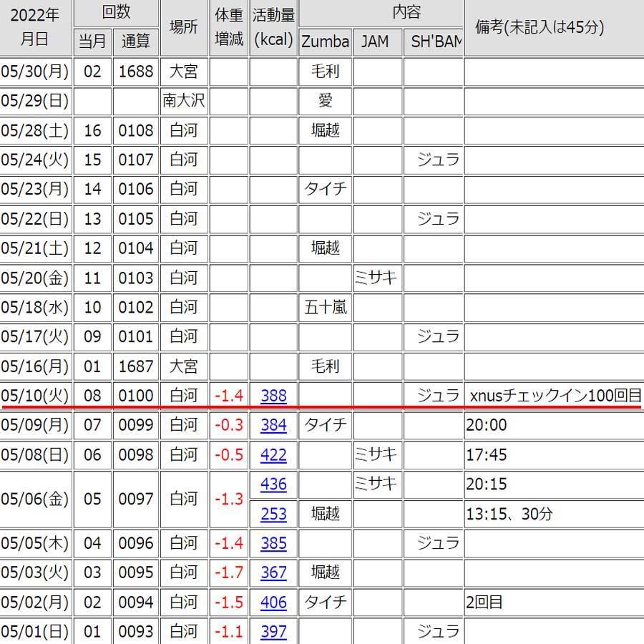Click the note xnusチェックイン100回目
644x644 pixels.
(x=555, y=396)
